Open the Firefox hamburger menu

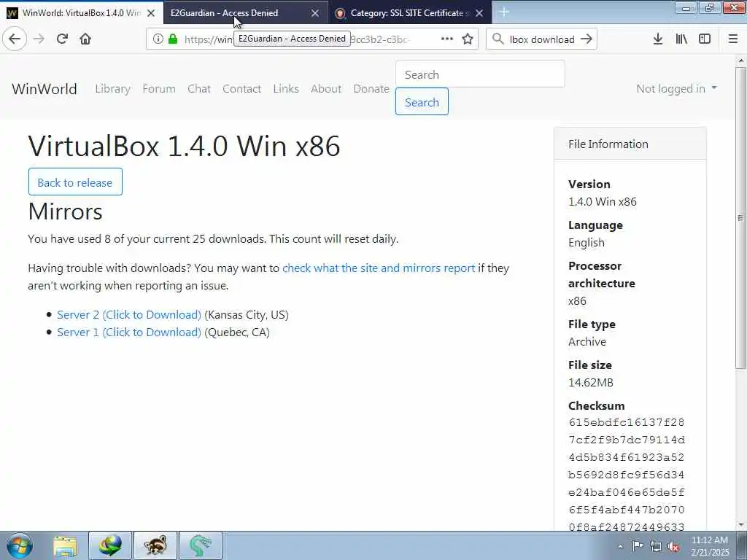(x=733, y=39)
